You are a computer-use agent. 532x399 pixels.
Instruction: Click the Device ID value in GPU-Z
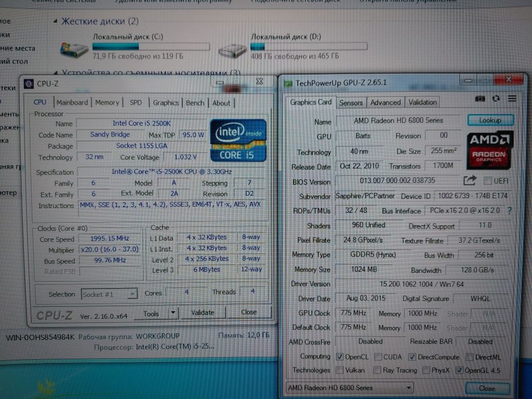coord(472,196)
